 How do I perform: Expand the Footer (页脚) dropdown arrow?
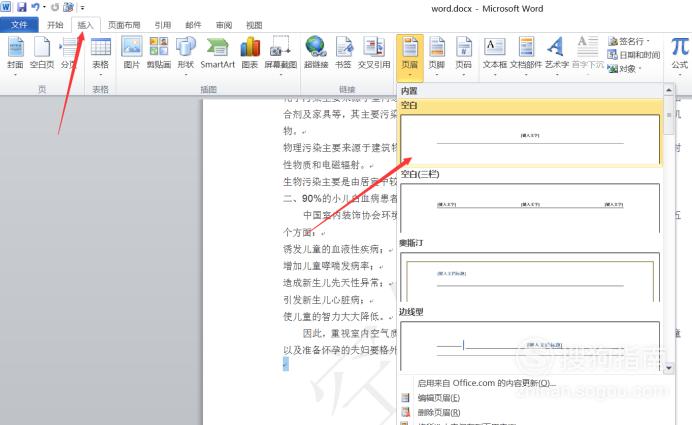[x=437, y=75]
